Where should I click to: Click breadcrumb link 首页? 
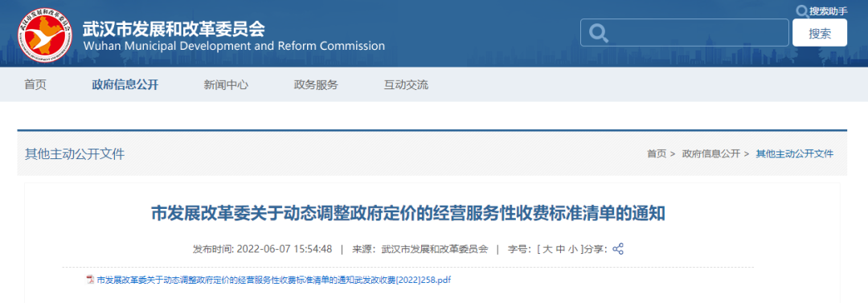point(657,154)
